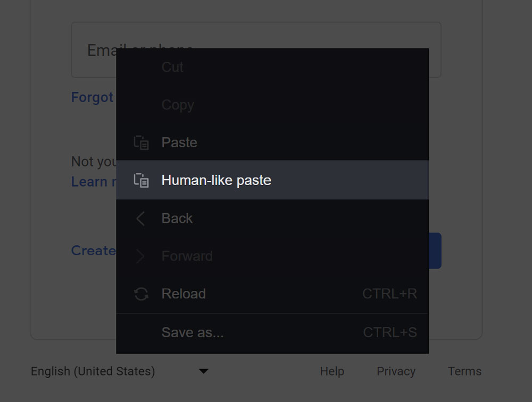Click the Back chevron arrow icon

coord(140,219)
